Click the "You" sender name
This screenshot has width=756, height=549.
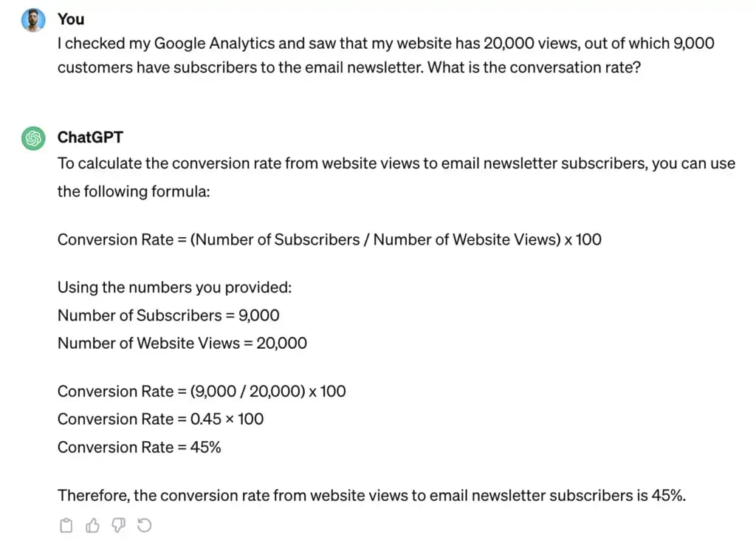pyautogui.click(x=71, y=19)
